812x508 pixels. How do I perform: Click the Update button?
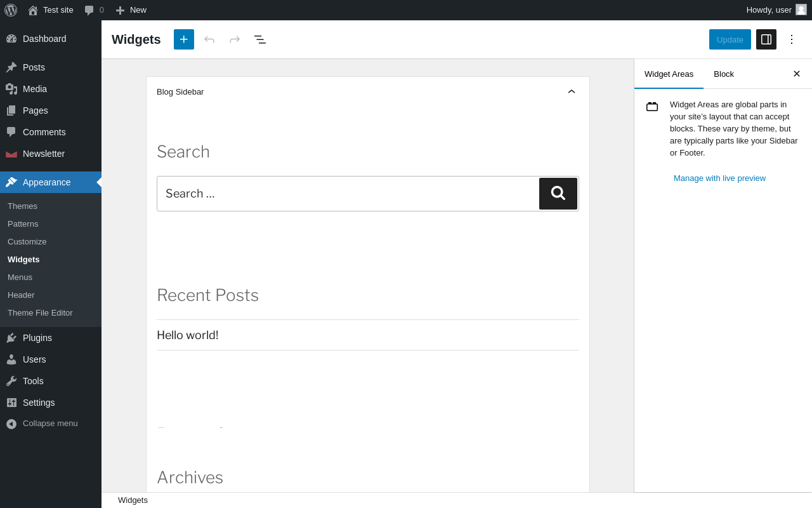pyautogui.click(x=730, y=39)
